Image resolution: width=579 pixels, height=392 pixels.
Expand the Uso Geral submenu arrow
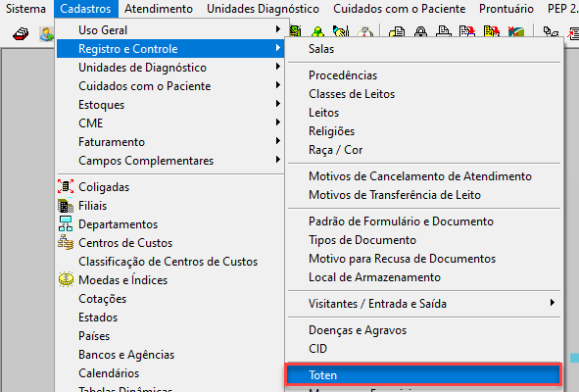[277, 29]
